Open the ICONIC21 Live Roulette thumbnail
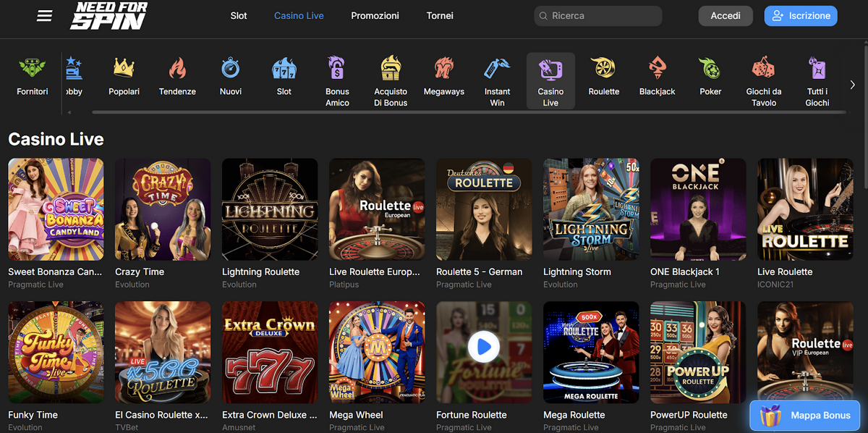The height and width of the screenshot is (433, 868). pyautogui.click(x=805, y=209)
